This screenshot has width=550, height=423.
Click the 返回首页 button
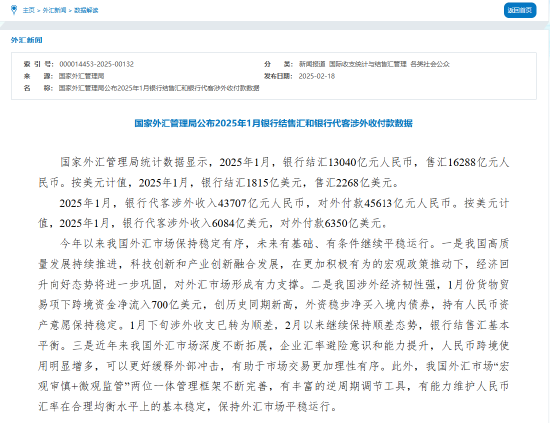pyautogui.click(x=520, y=10)
